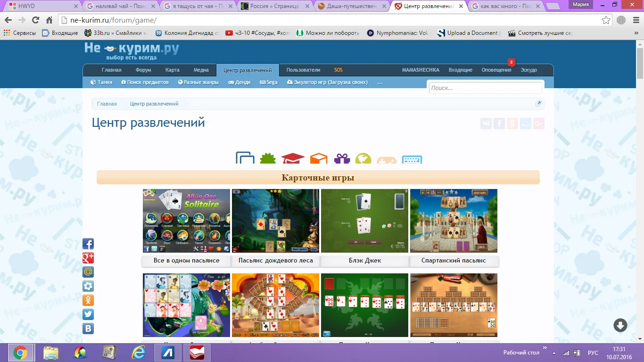The image size is (644, 362).
Task: Close the HWYD browser tab
Action: (x=75, y=7)
